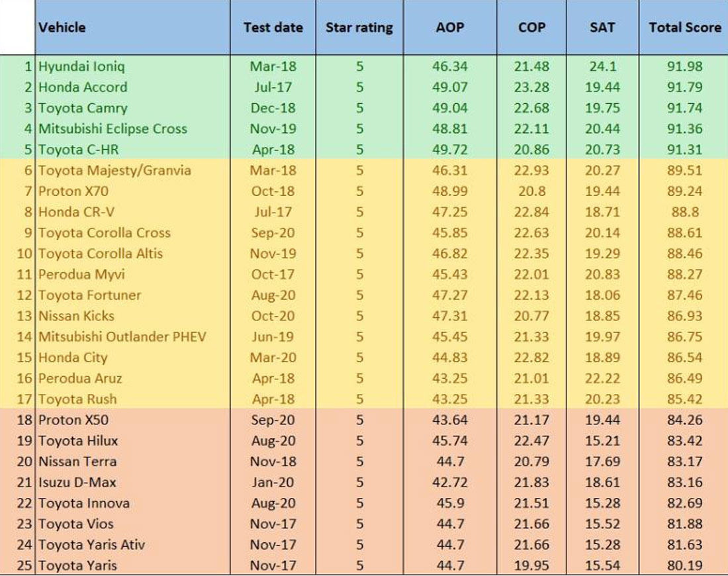The height and width of the screenshot is (576, 728).
Task: Click Perodua Aruz's SAT score 22.22
Action: tap(602, 378)
